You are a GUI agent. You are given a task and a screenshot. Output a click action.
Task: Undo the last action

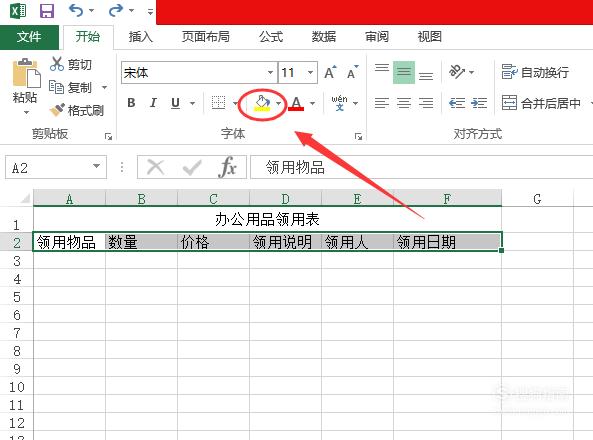[x=76, y=10]
